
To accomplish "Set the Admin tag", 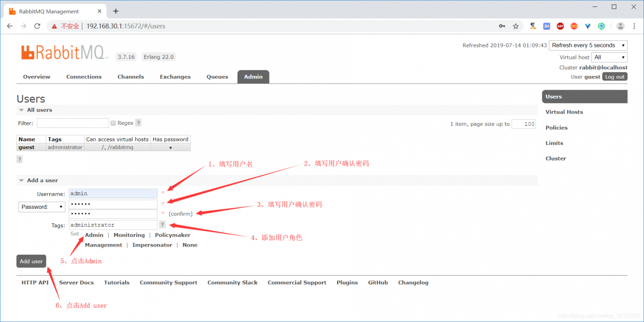I will click(x=94, y=235).
